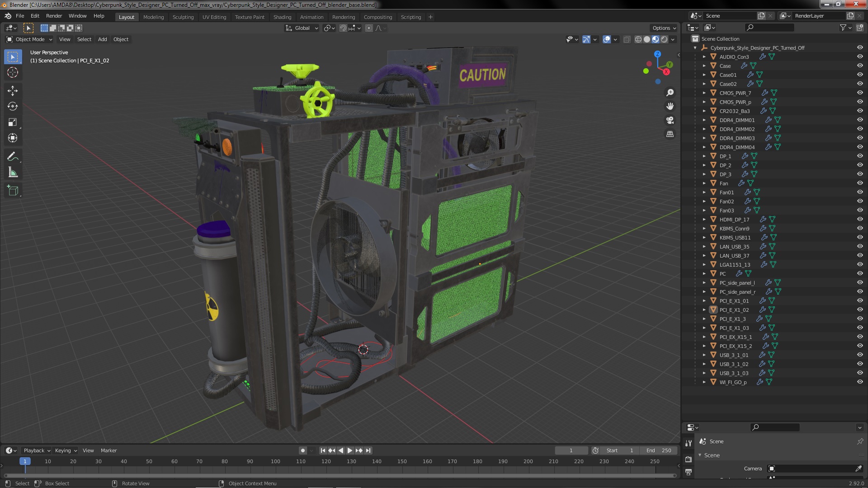Switch to orthographic grid view icon
The width and height of the screenshot is (868, 488).
pyautogui.click(x=670, y=134)
